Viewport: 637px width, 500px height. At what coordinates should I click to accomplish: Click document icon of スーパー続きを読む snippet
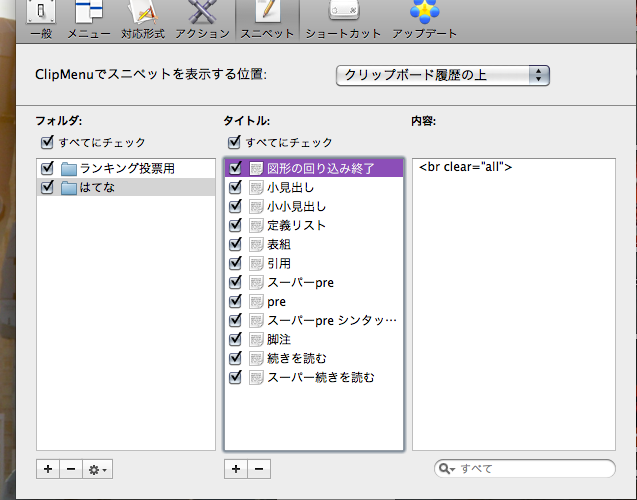[x=256, y=378]
